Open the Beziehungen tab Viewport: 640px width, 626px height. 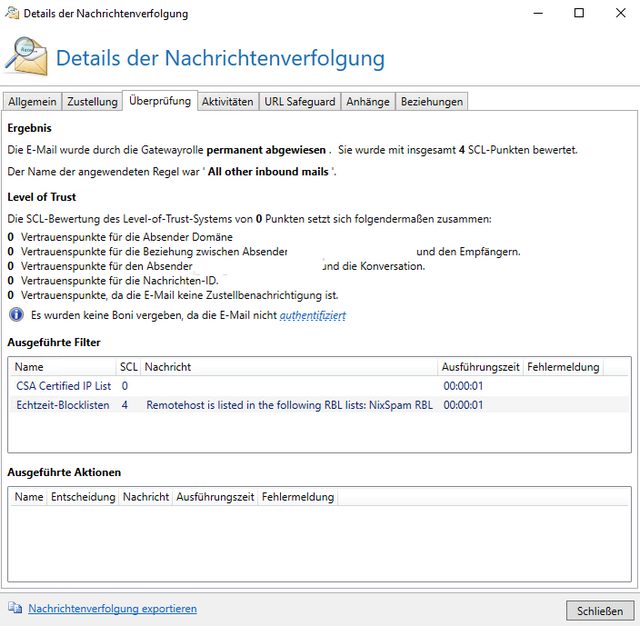click(431, 102)
